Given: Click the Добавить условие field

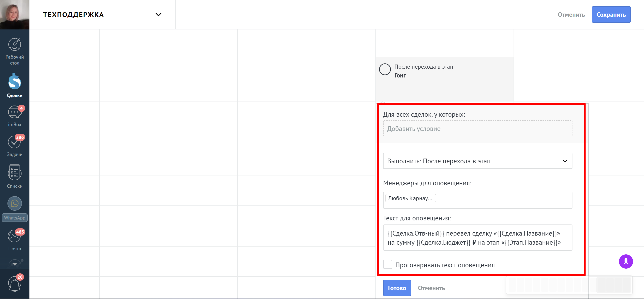Looking at the screenshot, I should [x=478, y=128].
